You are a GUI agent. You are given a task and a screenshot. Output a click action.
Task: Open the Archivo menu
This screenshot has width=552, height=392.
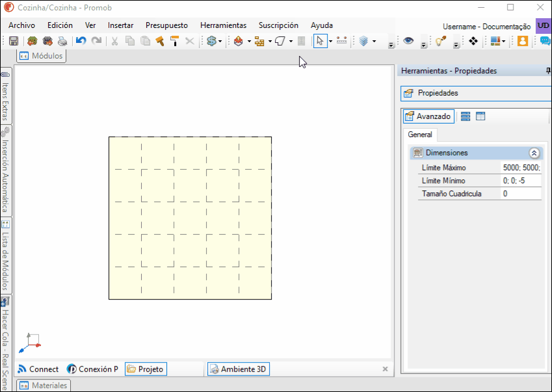coord(22,25)
